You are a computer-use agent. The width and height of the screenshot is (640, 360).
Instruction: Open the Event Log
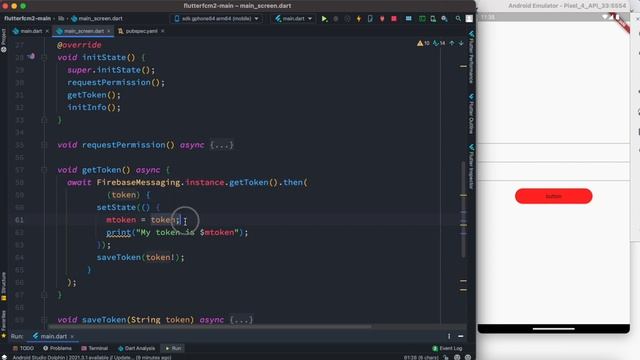[x=447, y=348]
